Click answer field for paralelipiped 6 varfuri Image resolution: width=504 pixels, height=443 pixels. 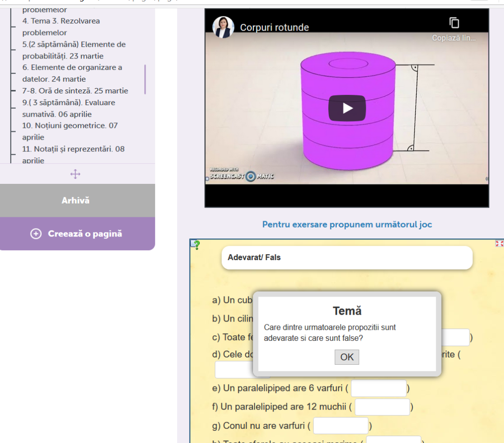[378, 388]
